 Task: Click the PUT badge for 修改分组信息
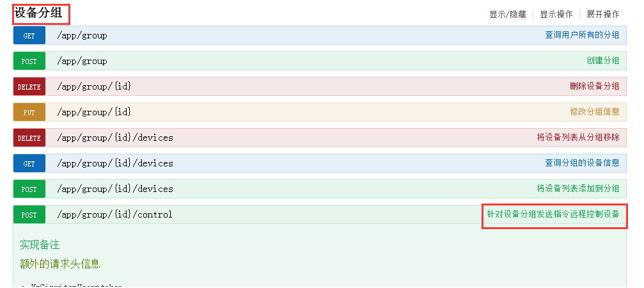tap(29, 113)
